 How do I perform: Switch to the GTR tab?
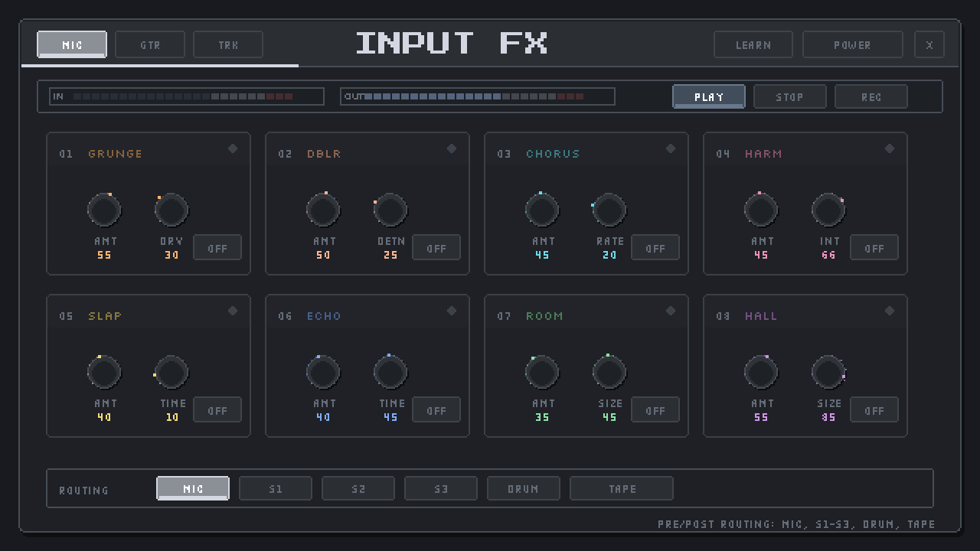point(150,44)
